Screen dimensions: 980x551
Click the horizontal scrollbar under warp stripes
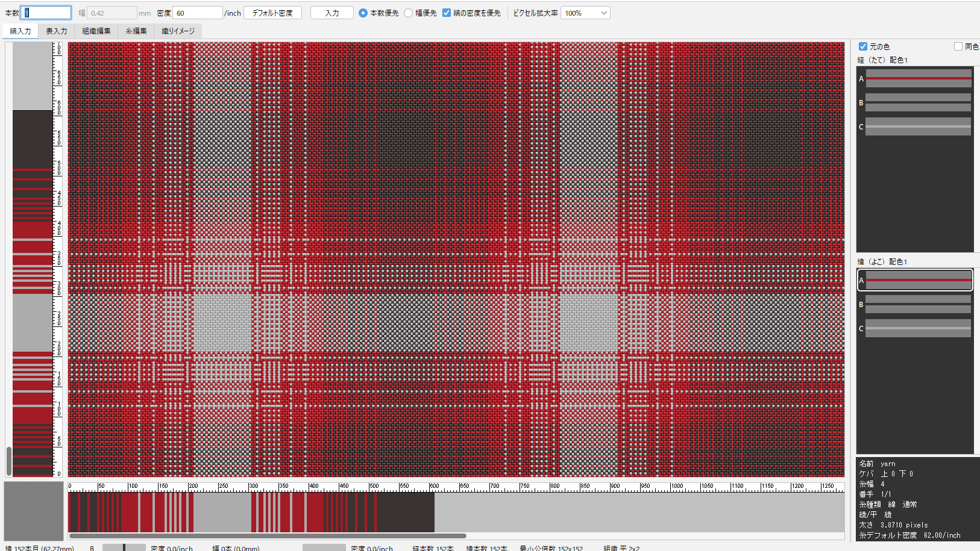(268, 535)
